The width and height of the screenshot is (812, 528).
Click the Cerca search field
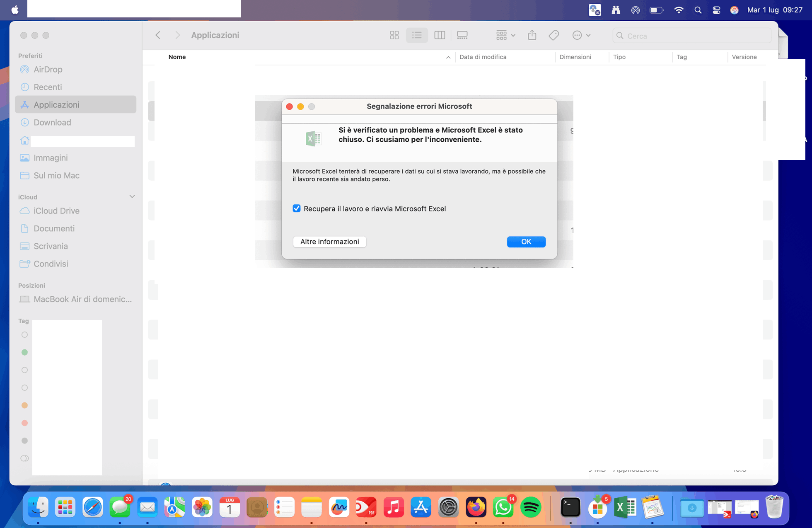click(x=692, y=36)
